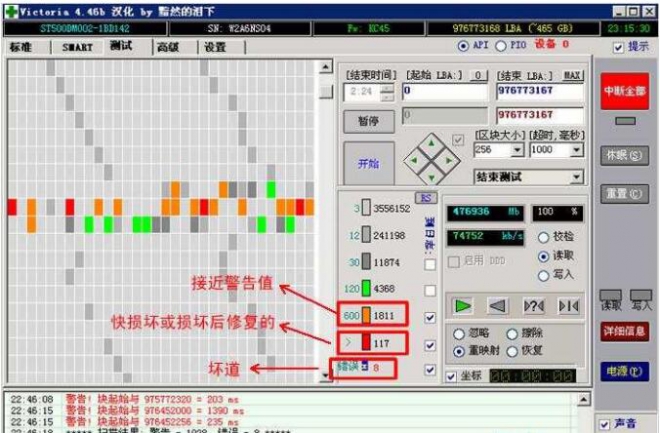The width and height of the screenshot is (660, 433).
Task: Click the reverse scan arrow icon
Action: (x=497, y=305)
